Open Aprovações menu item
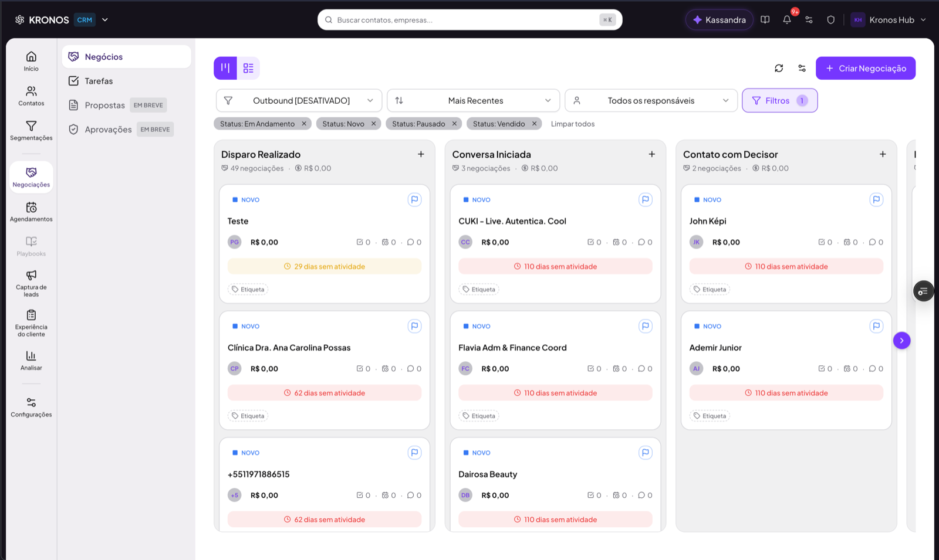This screenshot has height=560, width=939. tap(126, 129)
